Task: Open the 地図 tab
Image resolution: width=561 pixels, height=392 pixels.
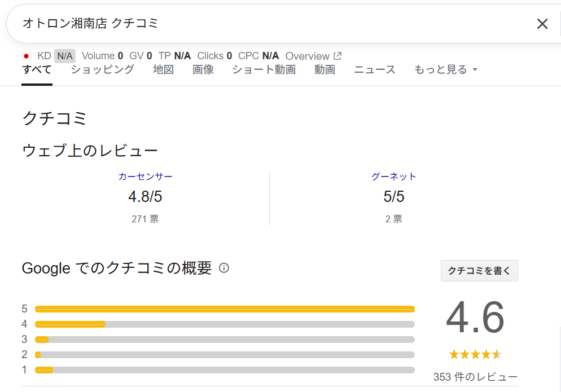Action: tap(163, 70)
